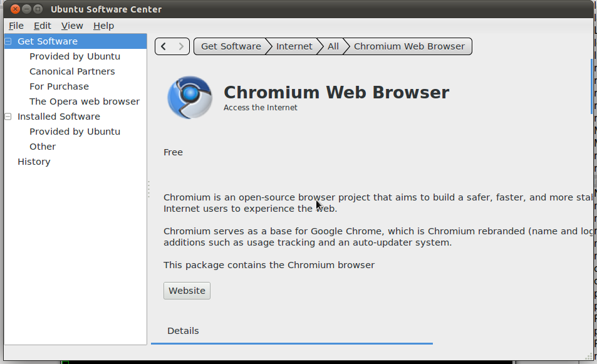Screen dimensions: 597x364
Task: Open The Opera web browser source
Action: pyautogui.click(x=85, y=101)
